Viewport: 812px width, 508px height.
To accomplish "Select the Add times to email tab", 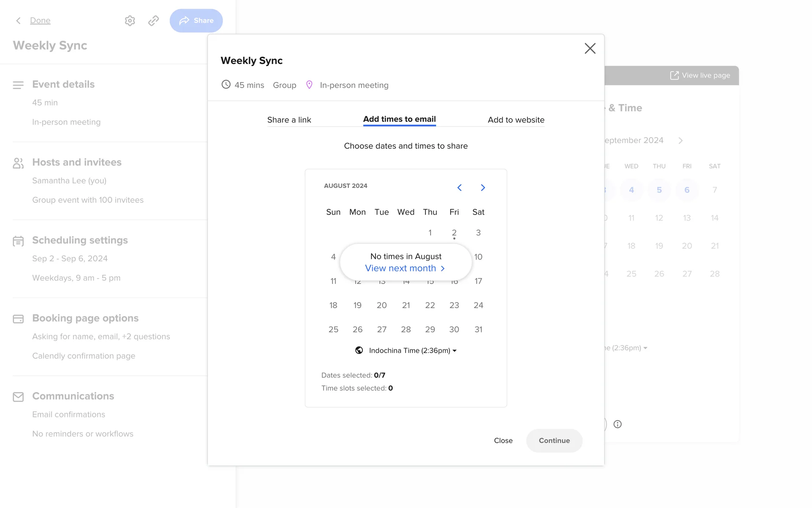I will pyautogui.click(x=399, y=119).
